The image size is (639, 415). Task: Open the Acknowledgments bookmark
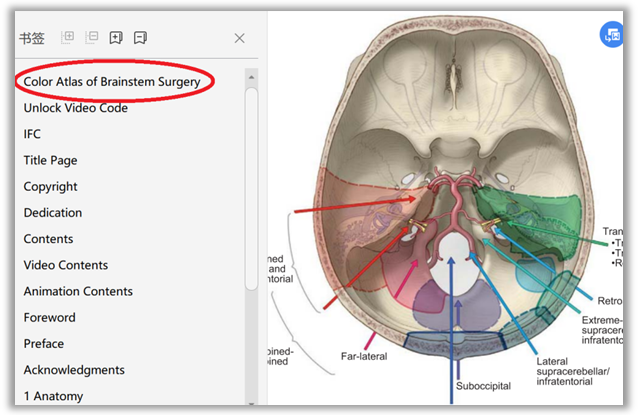coord(74,370)
